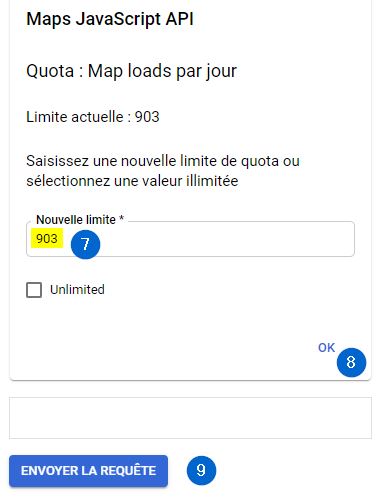This screenshot has width=381, height=501.
Task: Submit with ENVOYER LA REQUÊTE button
Action: pos(88,471)
